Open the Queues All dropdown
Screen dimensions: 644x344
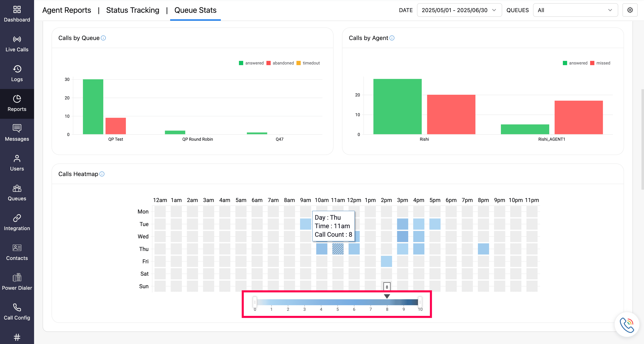pyautogui.click(x=575, y=10)
